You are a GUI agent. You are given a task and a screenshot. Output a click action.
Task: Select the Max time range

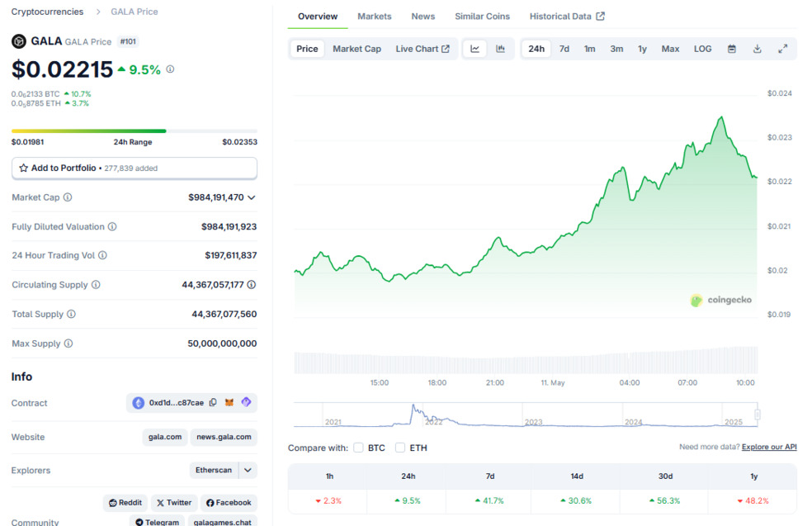click(x=670, y=49)
